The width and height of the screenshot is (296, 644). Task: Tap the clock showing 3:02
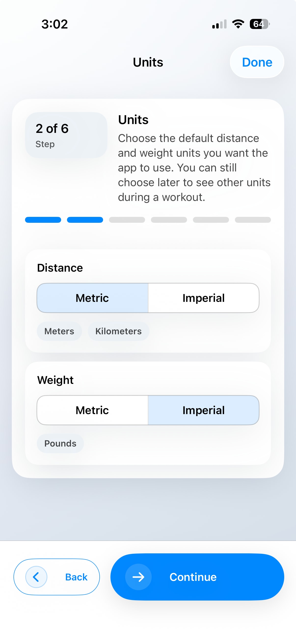pyautogui.click(x=55, y=24)
